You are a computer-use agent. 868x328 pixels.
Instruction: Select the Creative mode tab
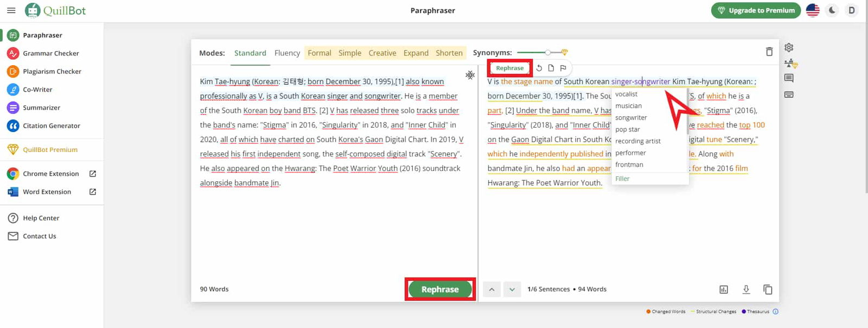click(x=382, y=53)
